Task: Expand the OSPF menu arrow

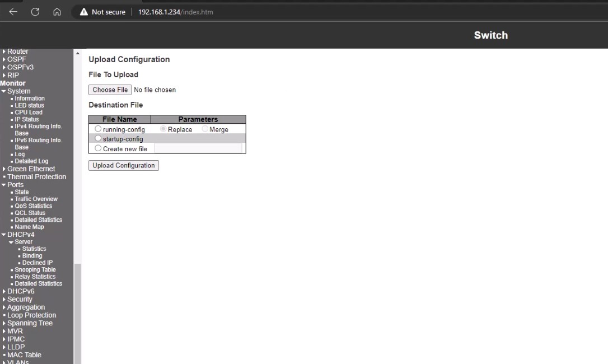Action: point(4,59)
